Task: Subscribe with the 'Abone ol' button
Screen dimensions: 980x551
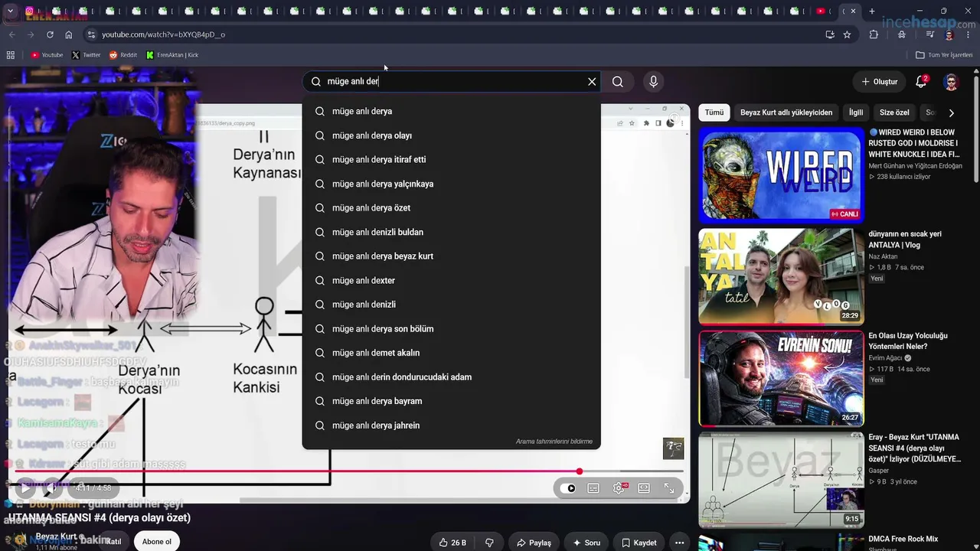Action: [157, 542]
